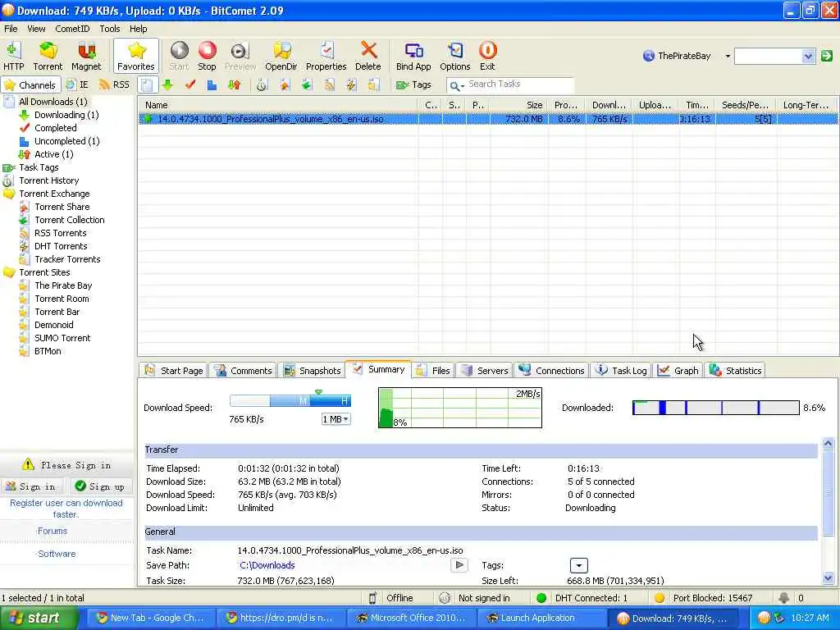Open a Torrent file via toolbar
Viewport: 840px width, 630px height.
(48, 57)
